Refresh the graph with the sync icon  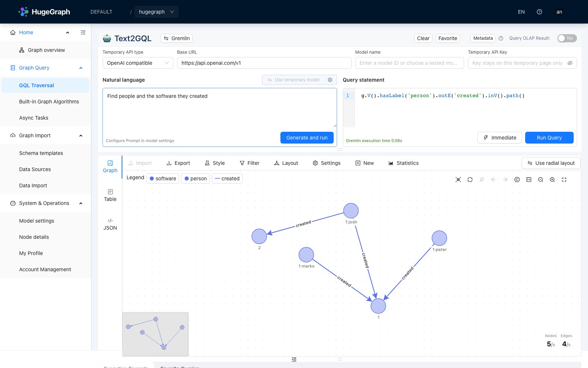470,180
